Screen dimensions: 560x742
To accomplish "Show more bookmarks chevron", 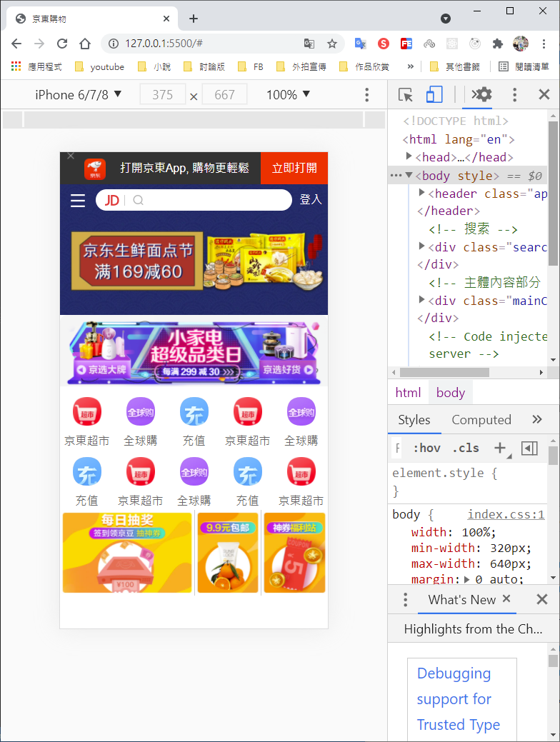I will 411,66.
